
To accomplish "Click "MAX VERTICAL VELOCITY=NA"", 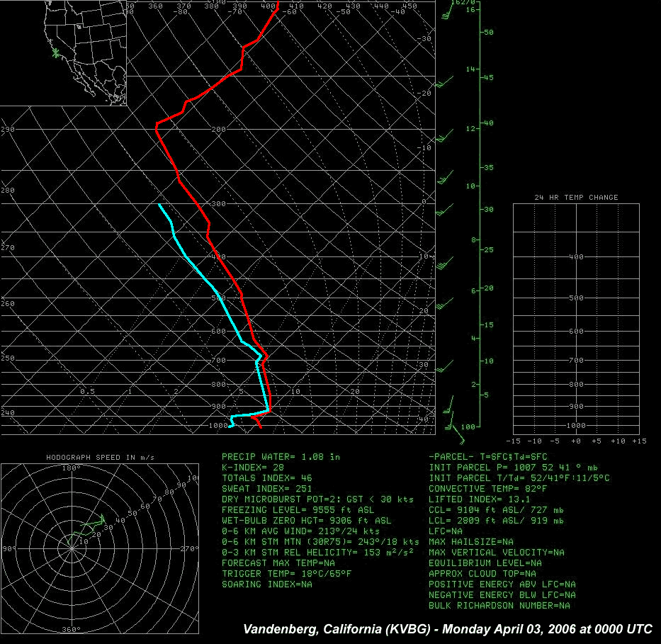I will pos(496,552).
